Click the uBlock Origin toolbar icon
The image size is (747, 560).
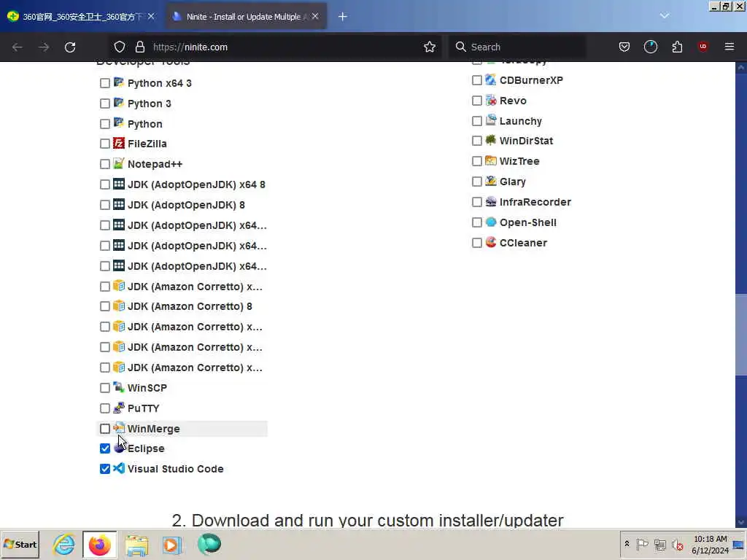tap(703, 47)
